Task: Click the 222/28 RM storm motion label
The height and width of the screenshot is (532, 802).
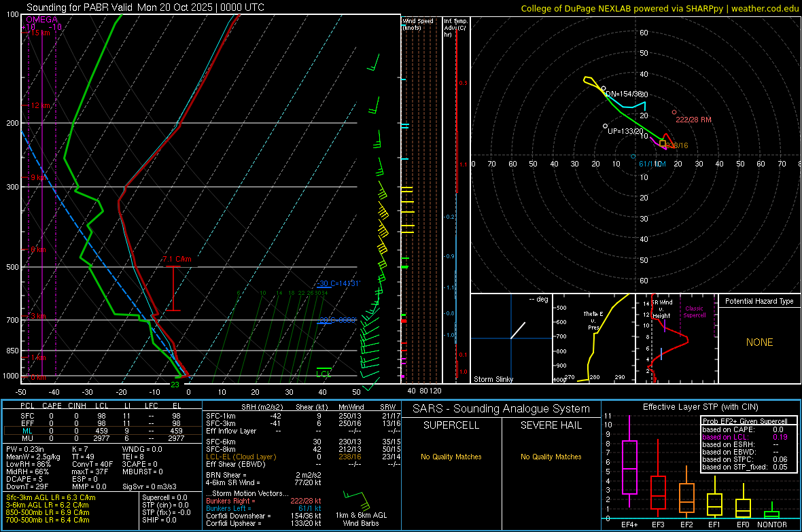Action: [x=693, y=120]
